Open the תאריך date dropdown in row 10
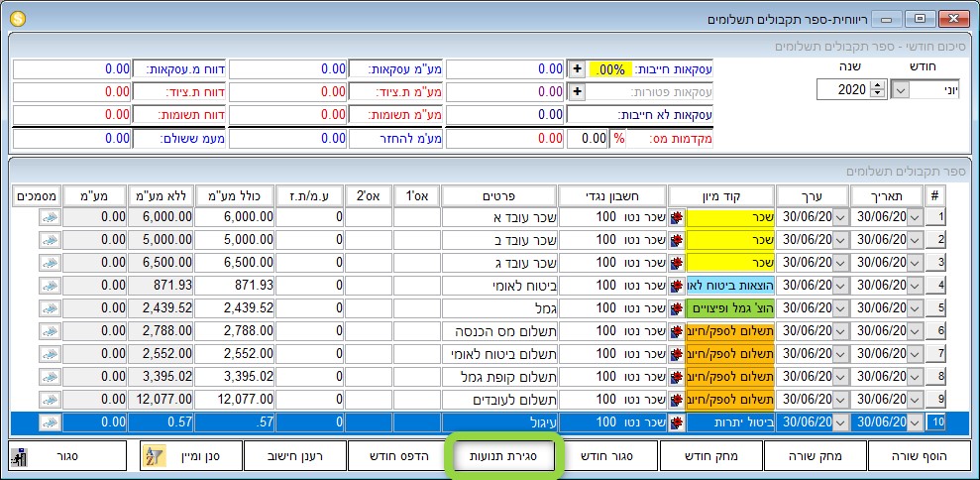The height and width of the screenshot is (480, 980). (x=915, y=422)
